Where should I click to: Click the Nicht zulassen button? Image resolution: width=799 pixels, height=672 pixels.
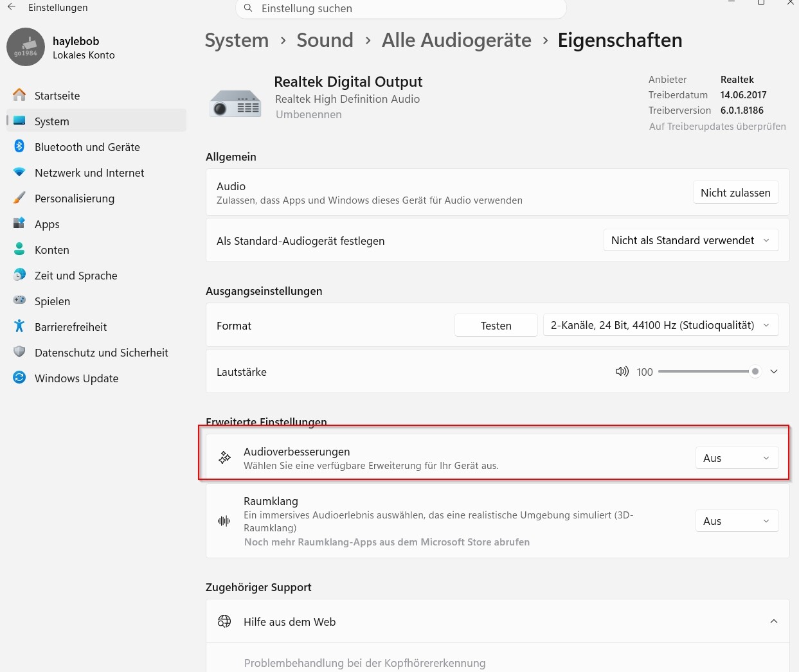[x=735, y=193]
